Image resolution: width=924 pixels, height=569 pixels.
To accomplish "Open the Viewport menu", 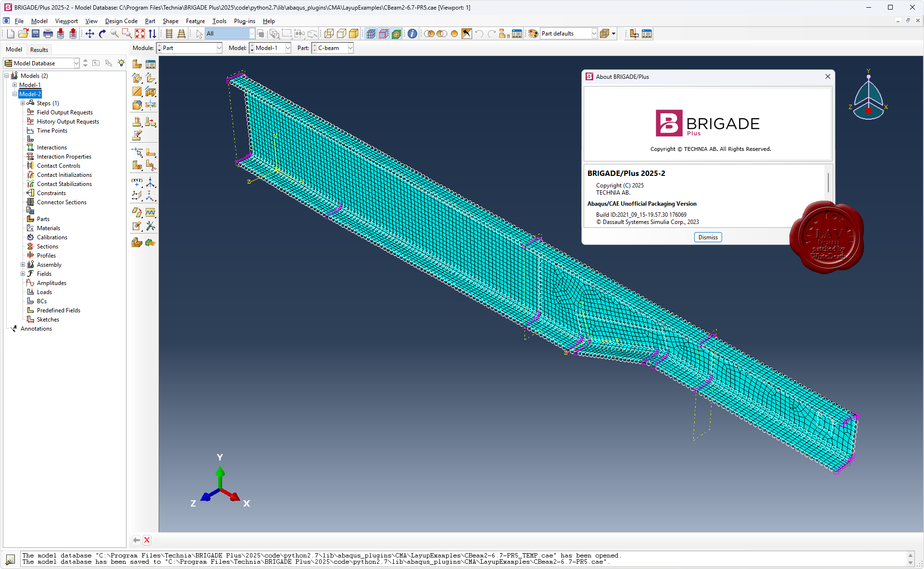I will (66, 21).
